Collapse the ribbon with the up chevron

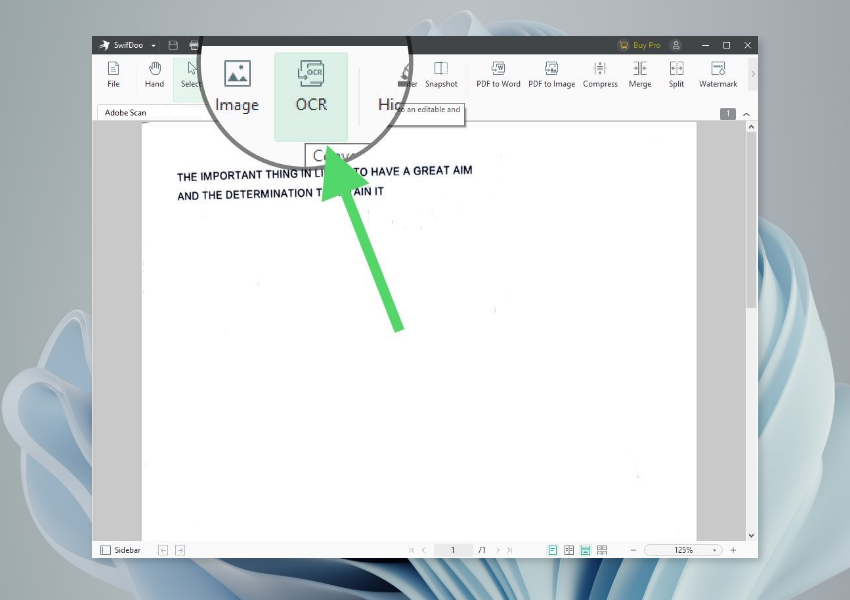click(746, 114)
